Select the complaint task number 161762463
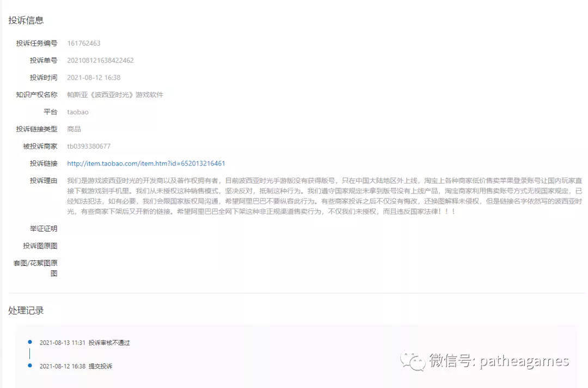 (84, 43)
